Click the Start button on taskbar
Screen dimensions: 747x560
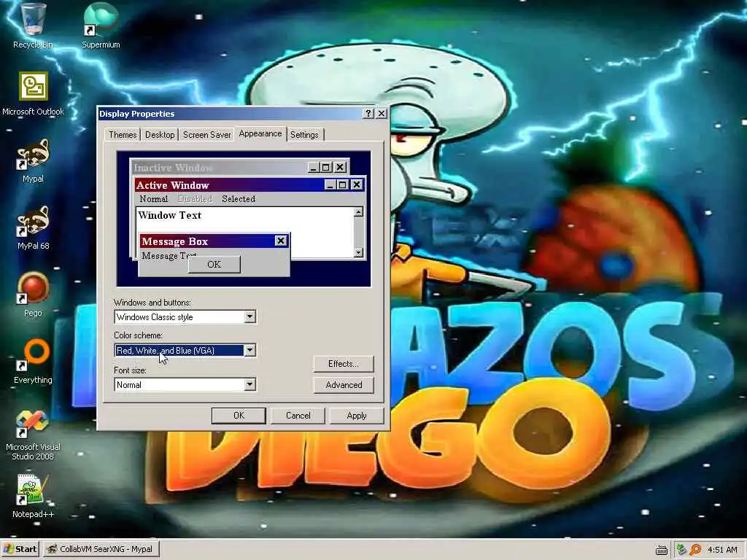click(20, 549)
